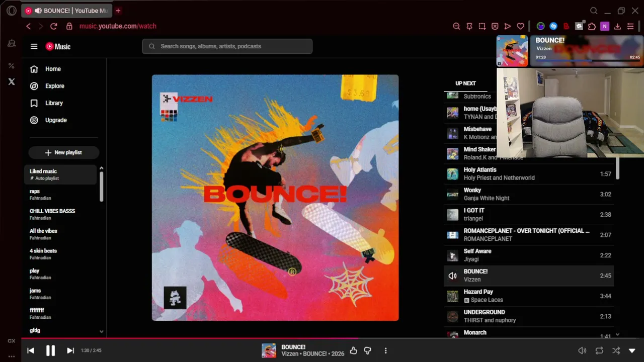Play 'I GOT IT' by triangel

(529, 215)
